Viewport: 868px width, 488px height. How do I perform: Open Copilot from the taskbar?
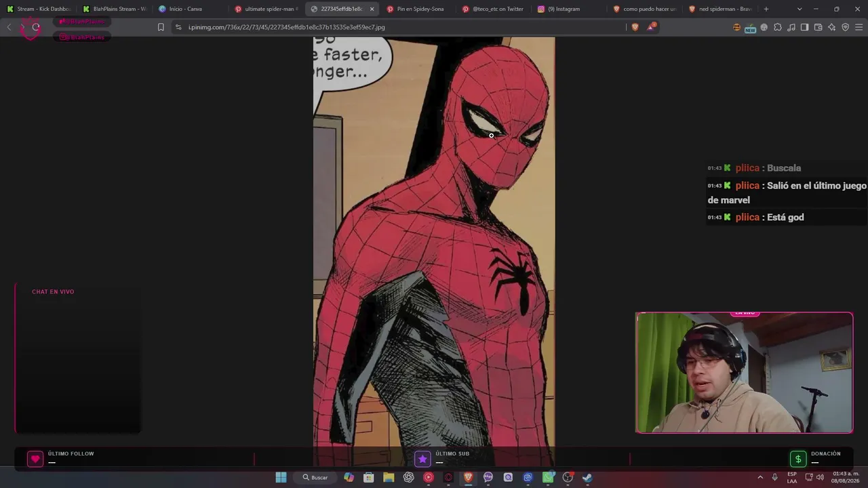349,477
